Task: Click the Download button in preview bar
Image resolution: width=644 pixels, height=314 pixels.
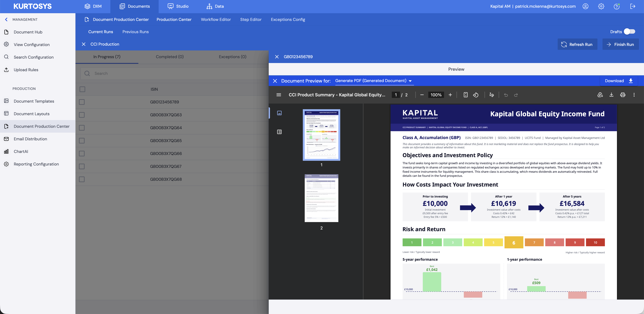Action: click(619, 81)
